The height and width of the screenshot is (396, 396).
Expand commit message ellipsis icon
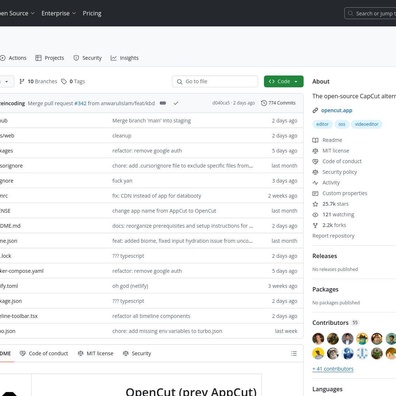point(163,103)
